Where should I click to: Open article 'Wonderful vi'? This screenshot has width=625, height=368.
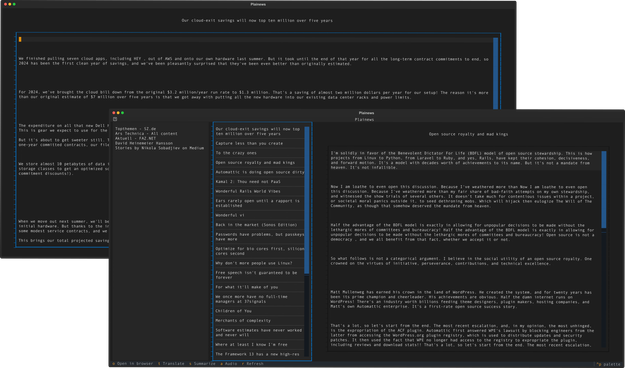tap(259, 215)
